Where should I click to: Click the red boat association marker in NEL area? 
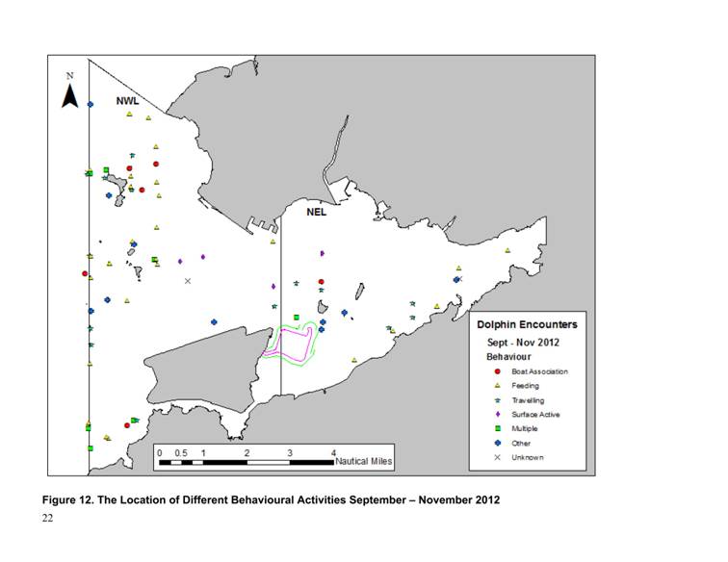(x=322, y=282)
